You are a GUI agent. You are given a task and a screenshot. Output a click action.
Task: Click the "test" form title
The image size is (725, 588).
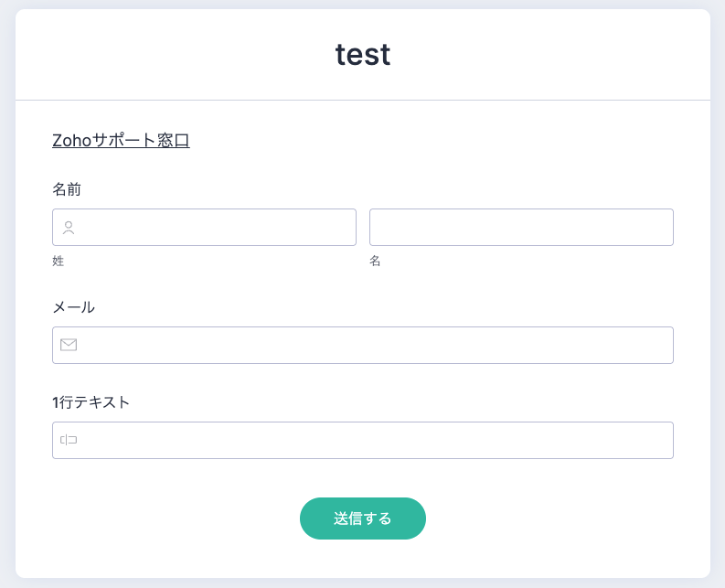click(363, 55)
